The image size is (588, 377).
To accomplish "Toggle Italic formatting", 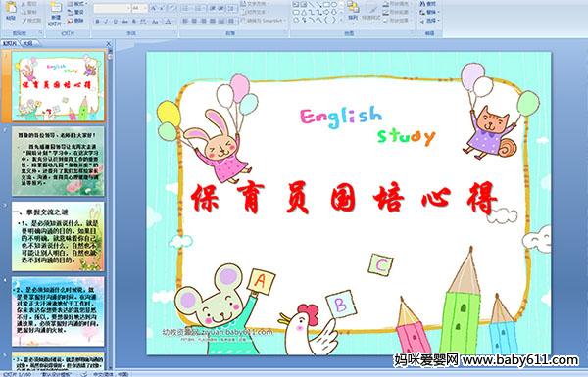I will click(x=106, y=22).
